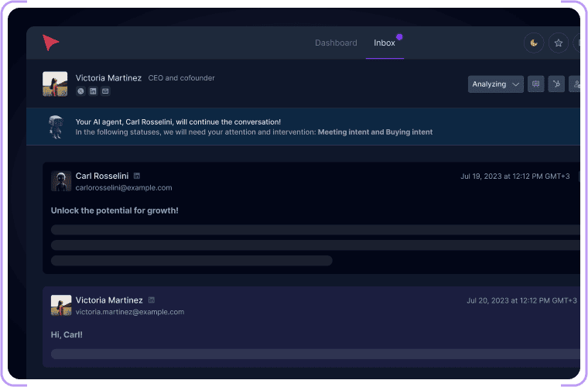
Task: Click Victoria Martinez's avatar in her reply
Action: [x=61, y=305]
